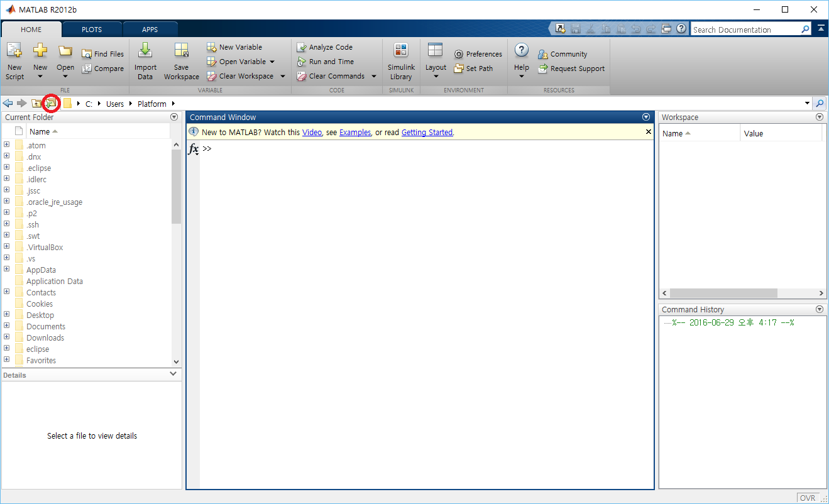This screenshot has width=829, height=504.
Task: Open Command Window actions menu
Action: 645,117
